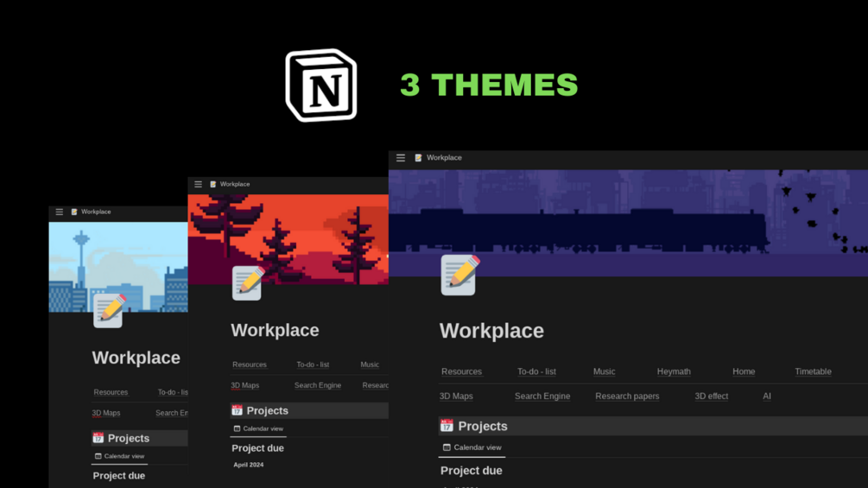Select the Calendar view tab in the blue window
The image size is (868, 488).
point(119,456)
